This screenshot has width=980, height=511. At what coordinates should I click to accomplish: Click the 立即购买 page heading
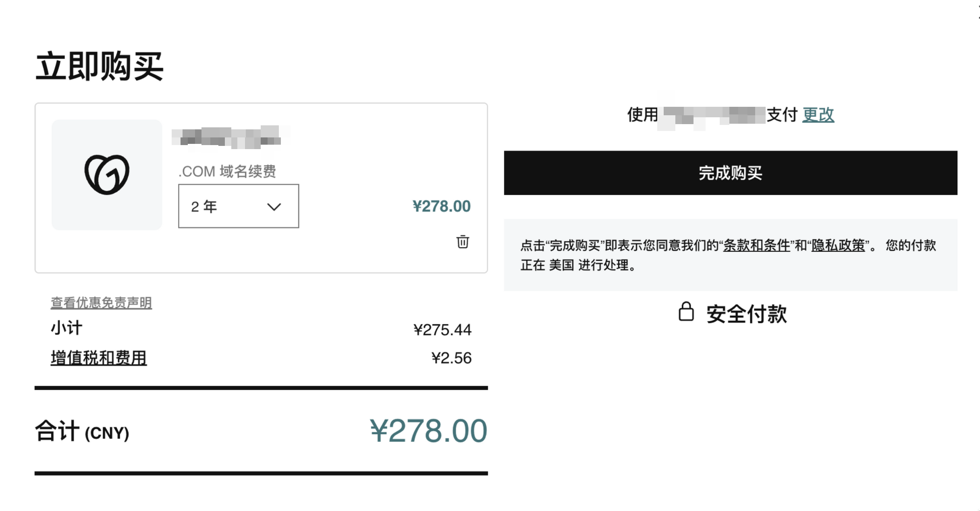100,66
